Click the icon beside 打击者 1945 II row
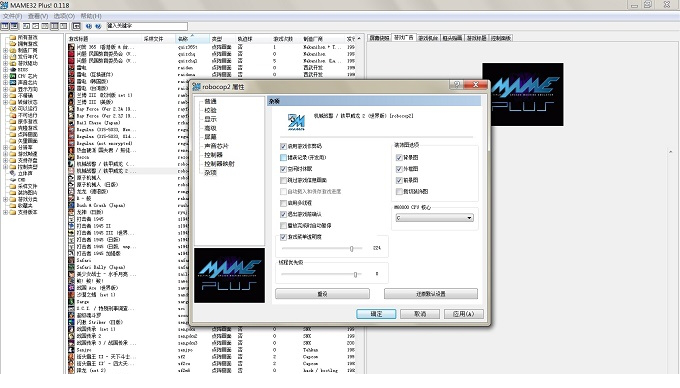Image resolution: width=680 pixels, height=388 pixels. click(x=72, y=226)
